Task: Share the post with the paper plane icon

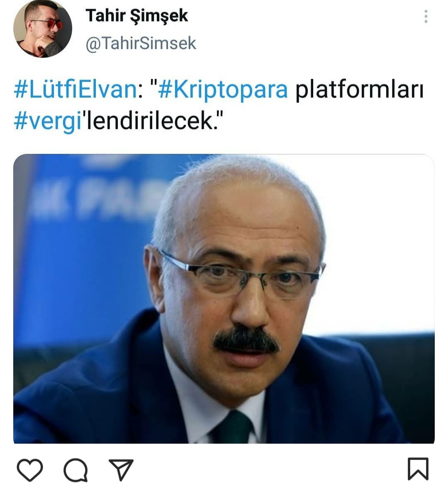Action: point(121,469)
